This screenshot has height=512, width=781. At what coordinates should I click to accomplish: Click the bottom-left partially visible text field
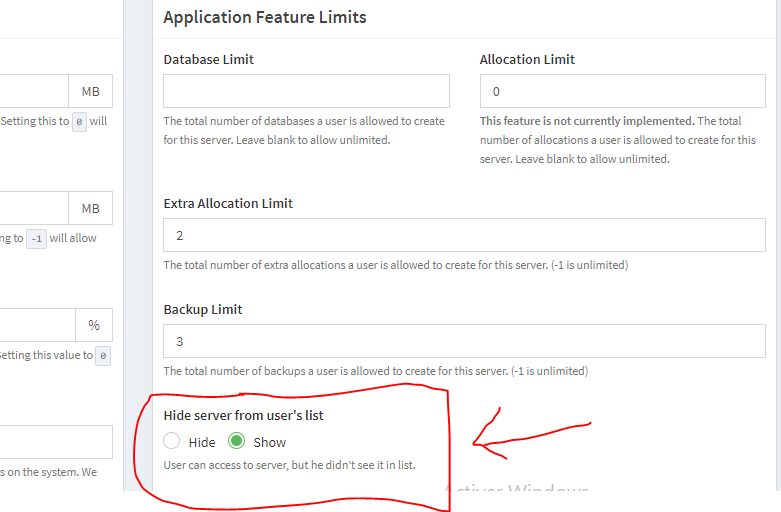(x=56, y=441)
